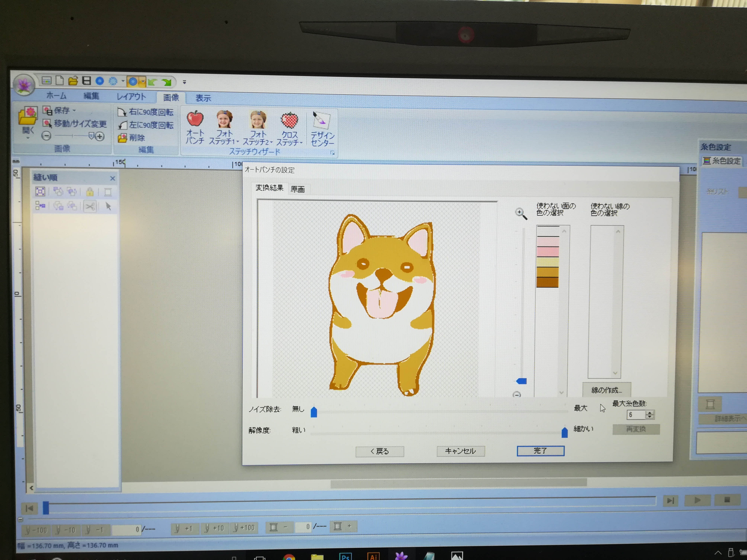Screen dimensions: 747x560
Task: Select the cream yellow face color swatch
Action: click(547, 262)
